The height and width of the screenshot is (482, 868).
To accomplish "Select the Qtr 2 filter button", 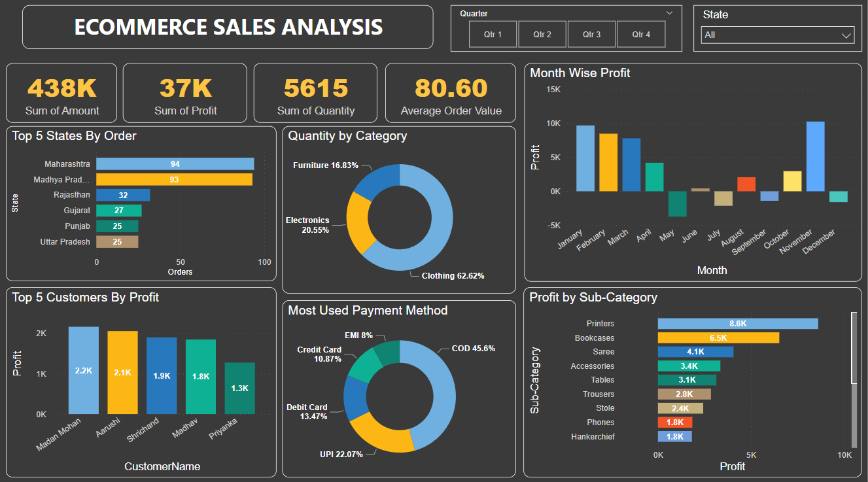I will (x=542, y=34).
